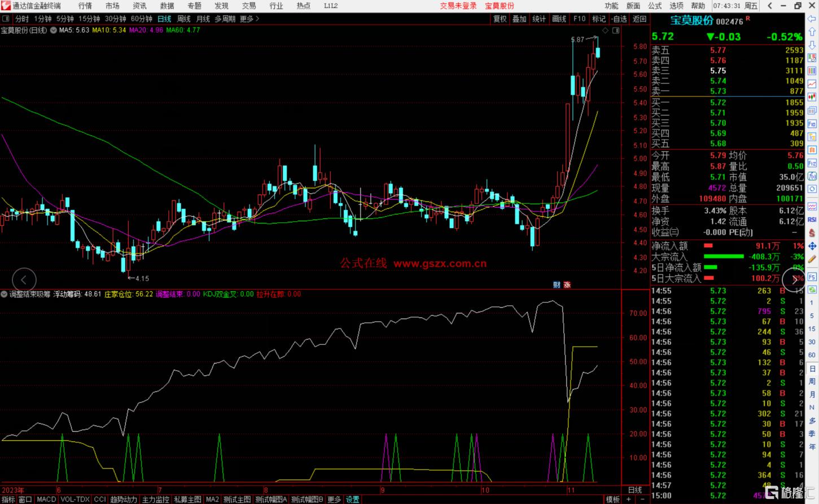Click the 60 minute shortcut in sidebar
Screen dimensions: 819x504
[x=812, y=355]
